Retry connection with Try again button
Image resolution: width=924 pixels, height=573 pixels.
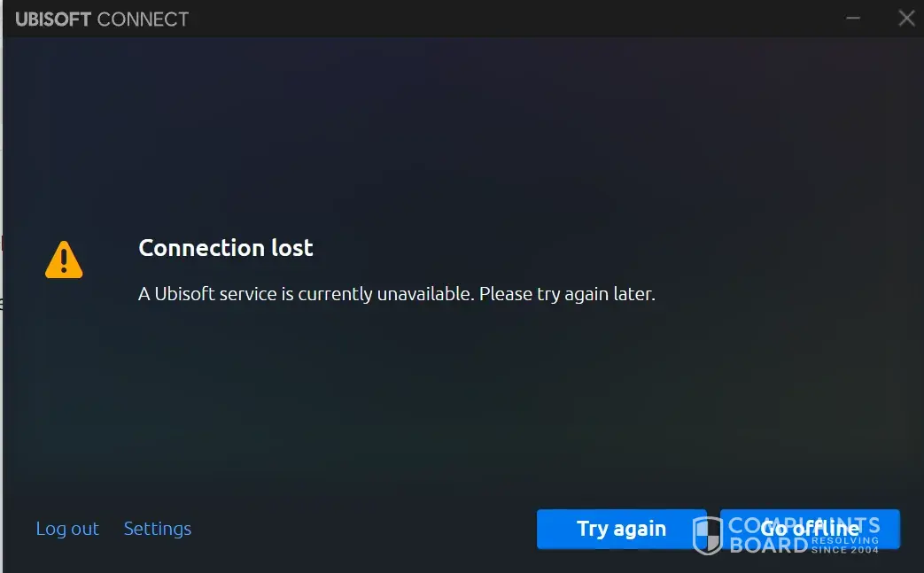[621, 529]
